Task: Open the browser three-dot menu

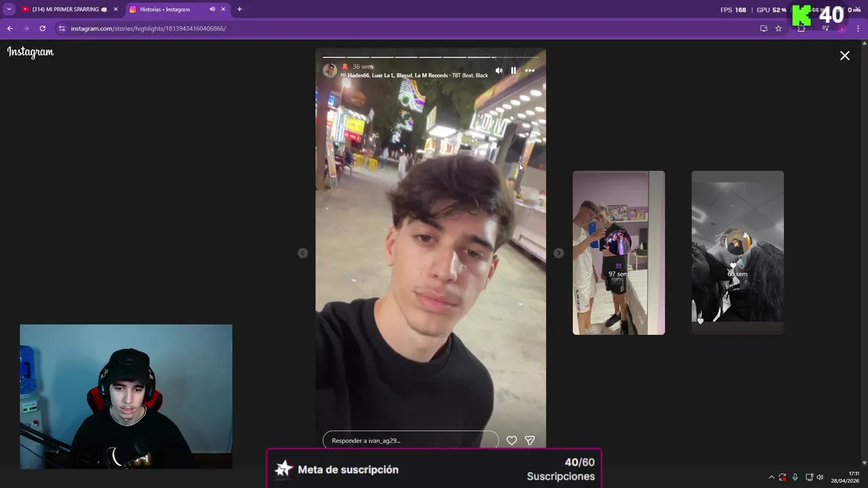Action: [x=859, y=28]
